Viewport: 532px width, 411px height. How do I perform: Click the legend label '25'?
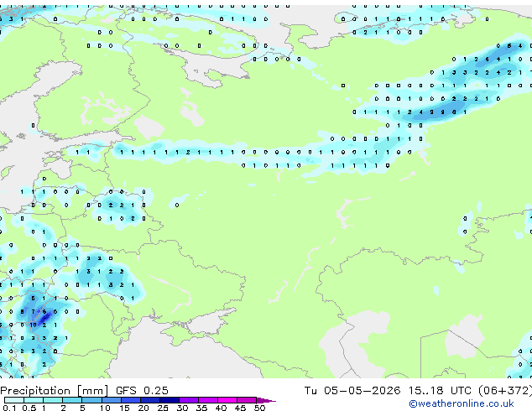tap(163, 408)
